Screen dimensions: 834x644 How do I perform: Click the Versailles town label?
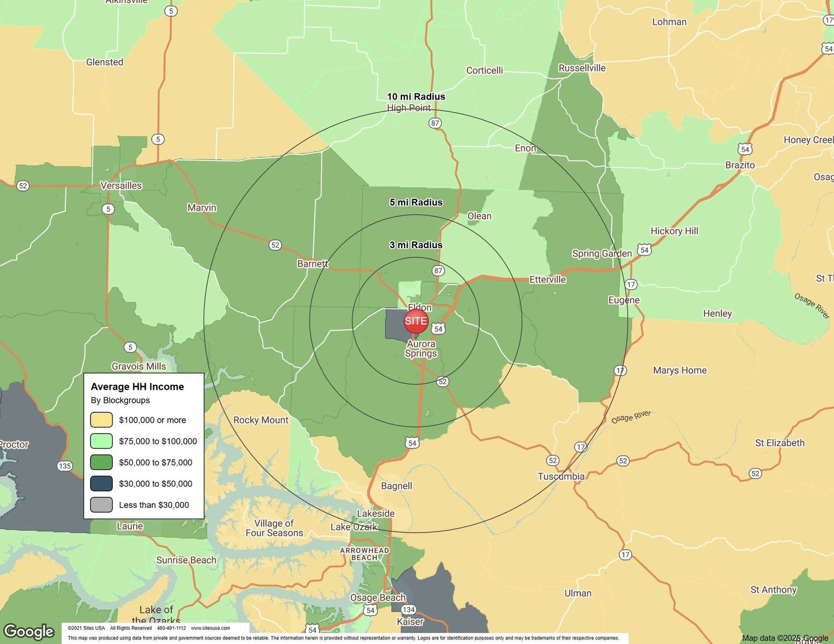coord(121,185)
